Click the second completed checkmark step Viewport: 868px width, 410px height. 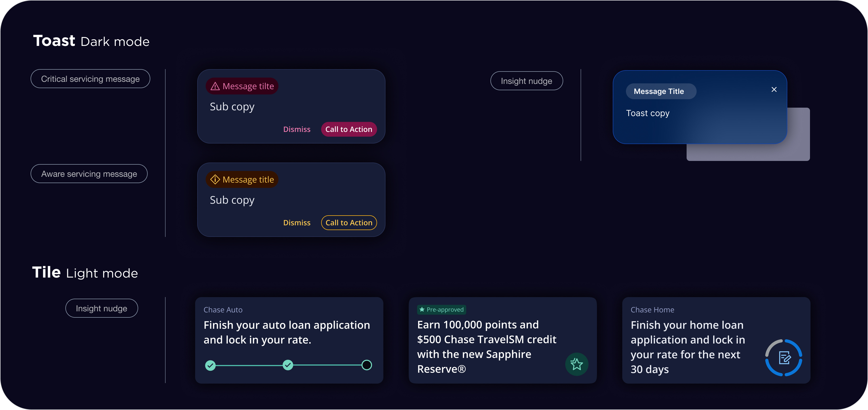click(x=288, y=365)
